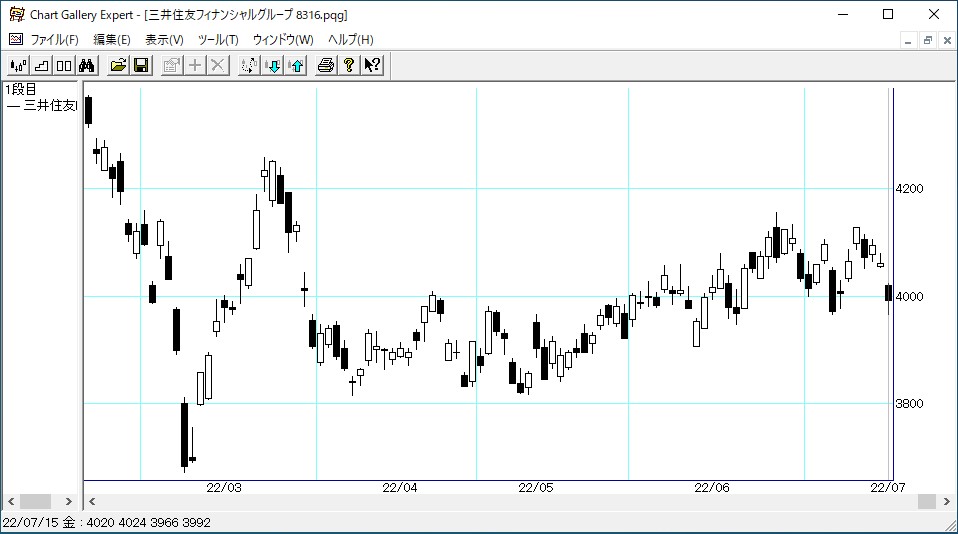Image resolution: width=958 pixels, height=534 pixels.
Task: Open the ヘルプ(H) menu
Action: pos(350,40)
